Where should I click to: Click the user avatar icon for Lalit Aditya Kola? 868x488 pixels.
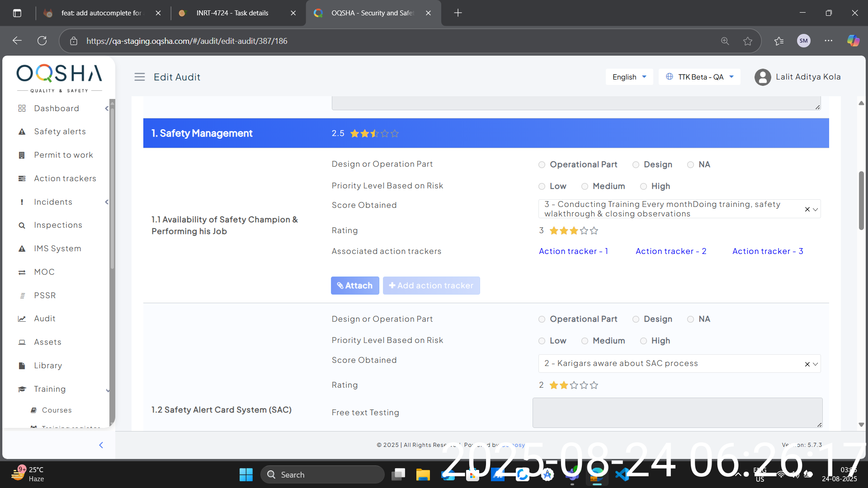[762, 77]
